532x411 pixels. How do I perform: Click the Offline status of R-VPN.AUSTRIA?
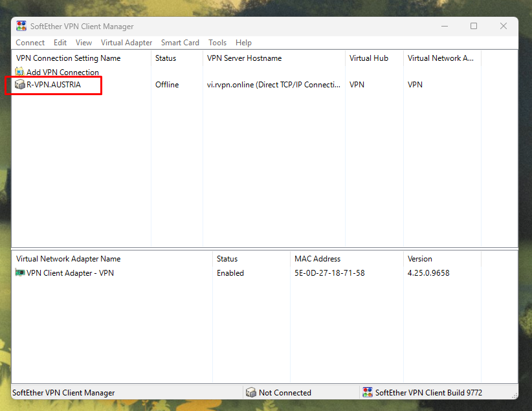coord(167,85)
